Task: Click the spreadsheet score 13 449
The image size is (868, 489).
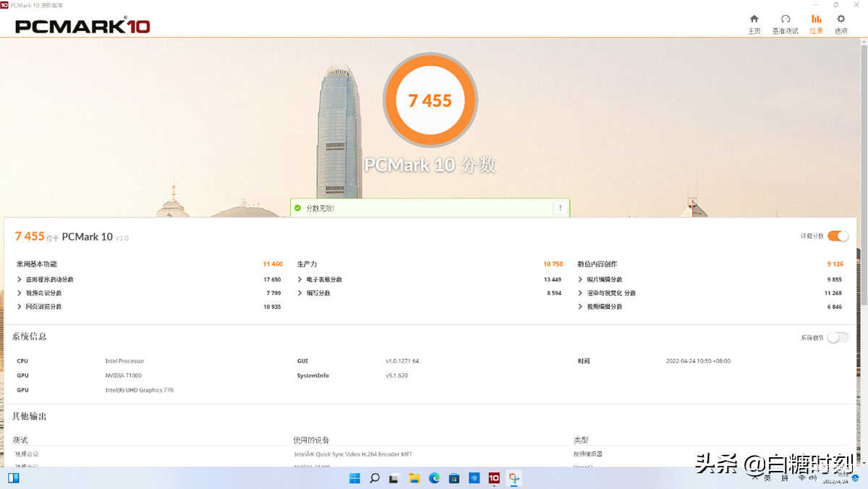Action: [552, 279]
